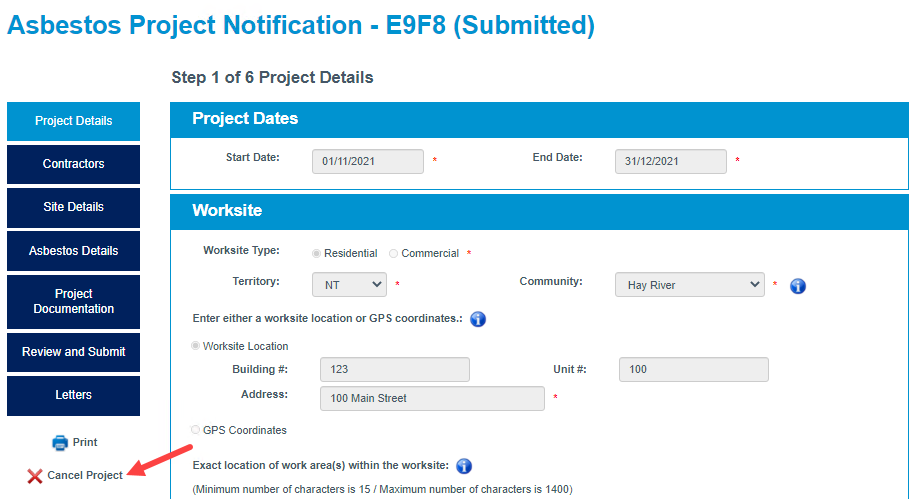Click the printer icon beside Print
Viewport: 916px width, 499px height.
tap(60, 443)
